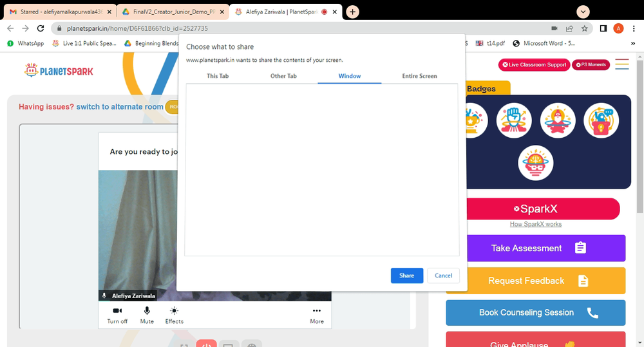Select the Window tab in share dialog
Viewport: 644px width, 347px height.
(x=350, y=76)
